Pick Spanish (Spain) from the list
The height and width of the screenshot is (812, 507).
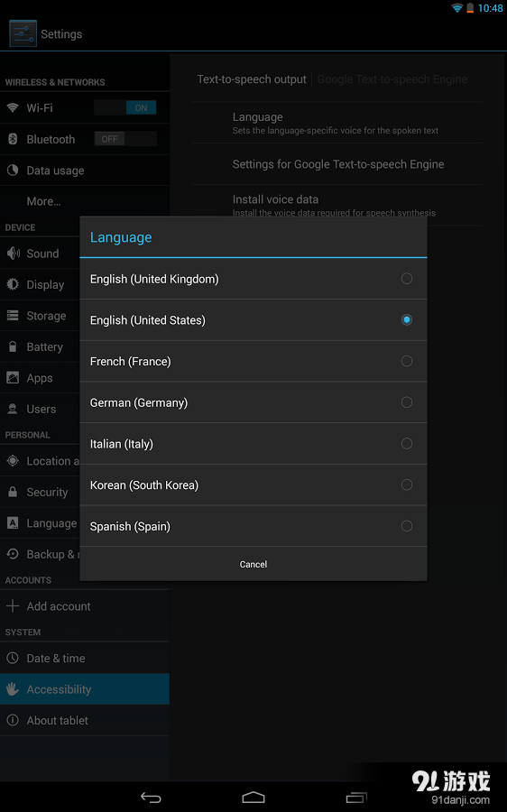tap(253, 526)
